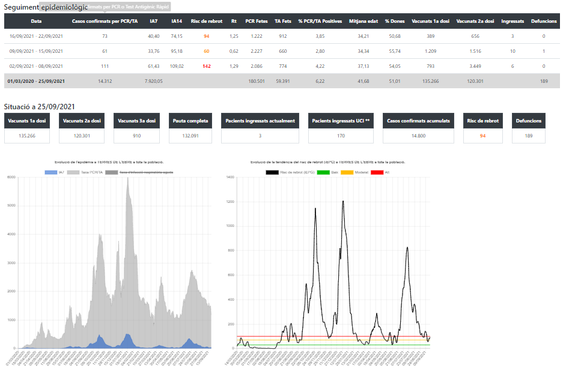Click the right rebound risk trend chart title
The width and height of the screenshot is (578, 392).
[x=327, y=162]
